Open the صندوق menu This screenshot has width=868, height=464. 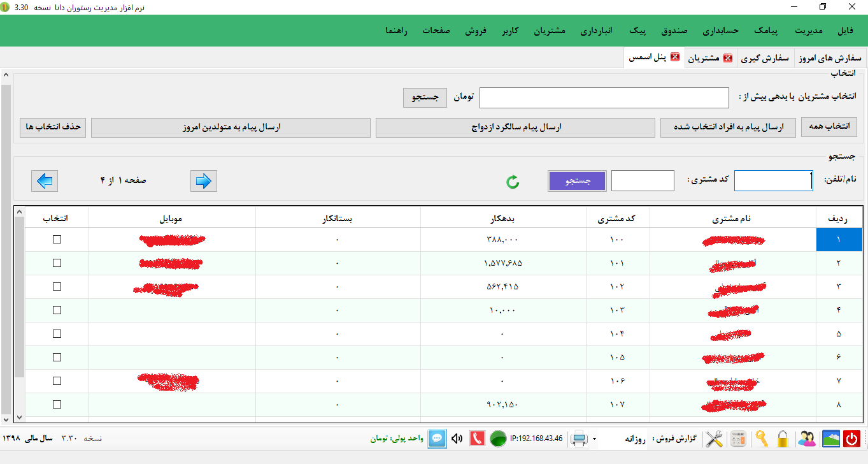[x=675, y=31]
